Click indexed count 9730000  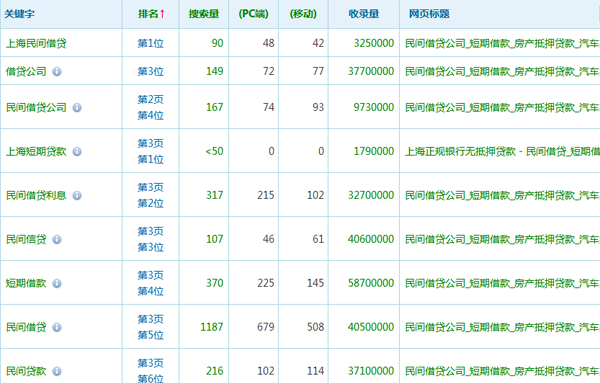[374, 108]
